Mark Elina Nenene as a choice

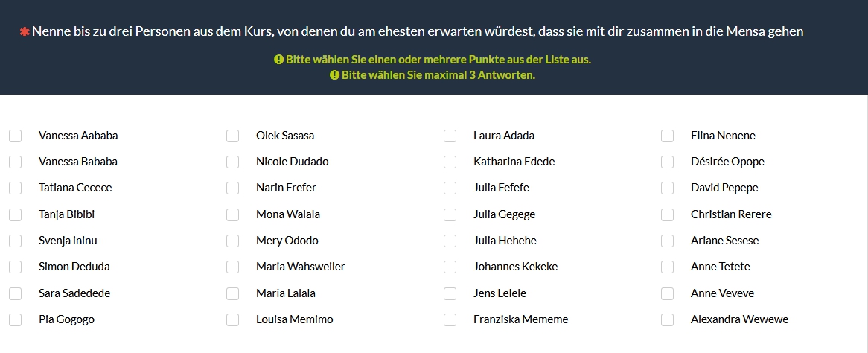[x=667, y=136]
